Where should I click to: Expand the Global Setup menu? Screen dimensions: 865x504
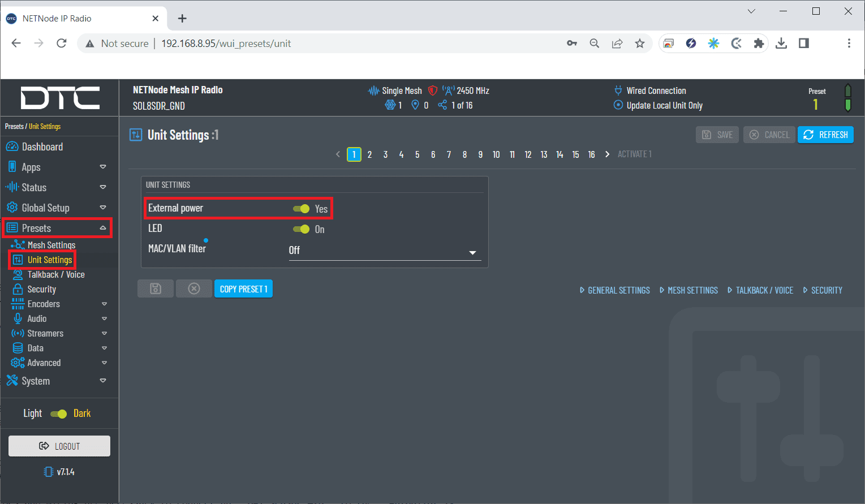click(102, 208)
